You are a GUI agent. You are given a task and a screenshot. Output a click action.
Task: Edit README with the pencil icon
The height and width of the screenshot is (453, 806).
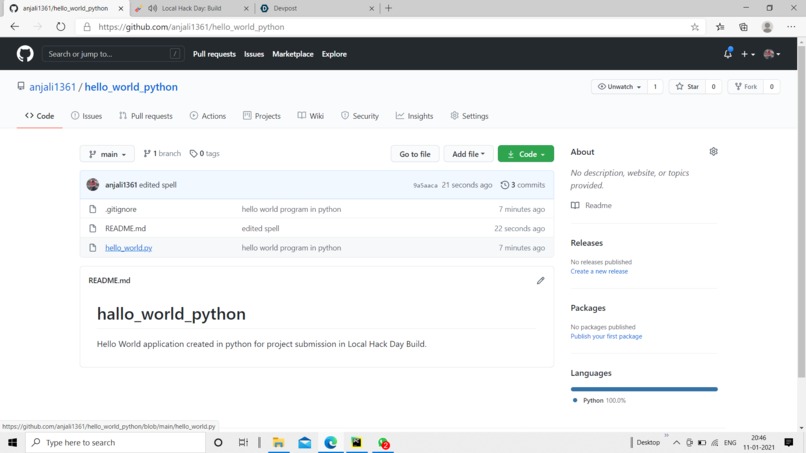click(540, 281)
